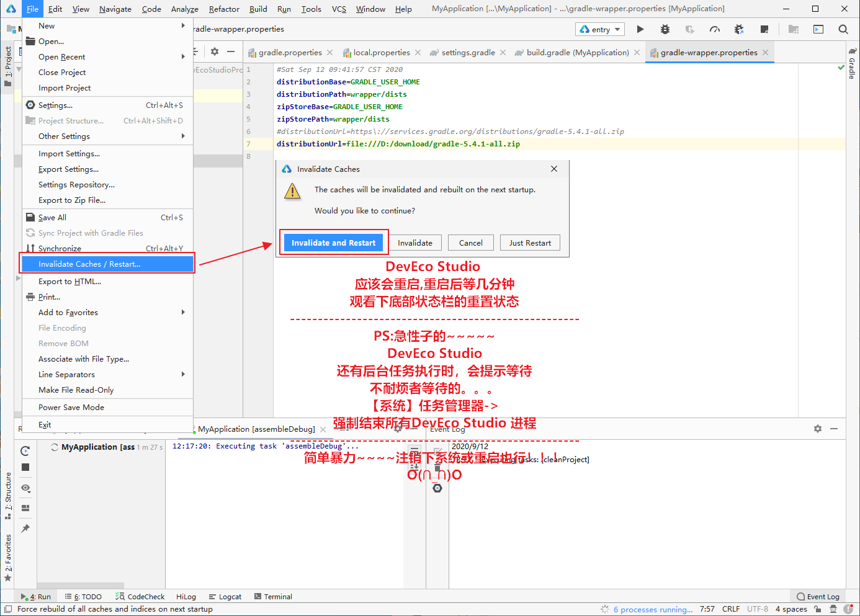Click the tool window toggle icon in status bar
The image size is (860, 616).
tap(8, 609)
